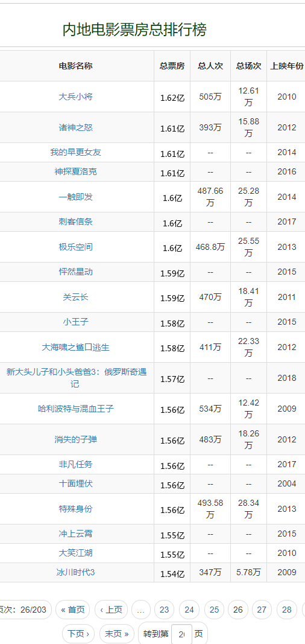Viewport: 305px width, 644px height.
Task: Open the 小王子 movie link
Action: [x=76, y=322]
